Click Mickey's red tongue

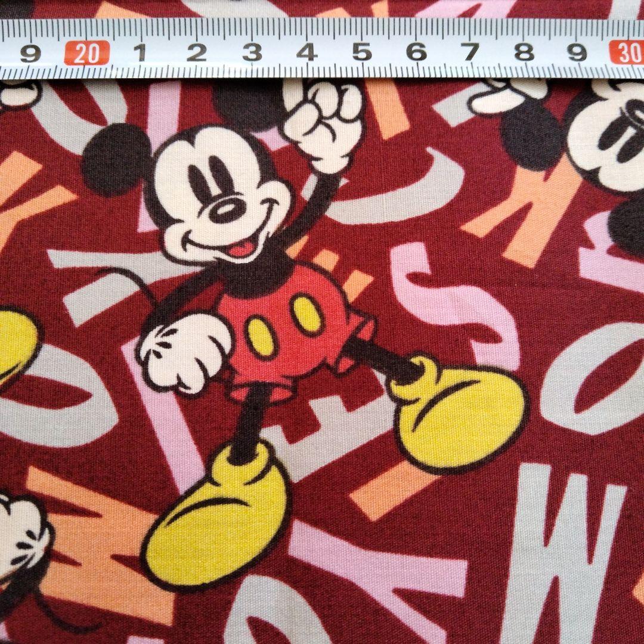(241, 249)
